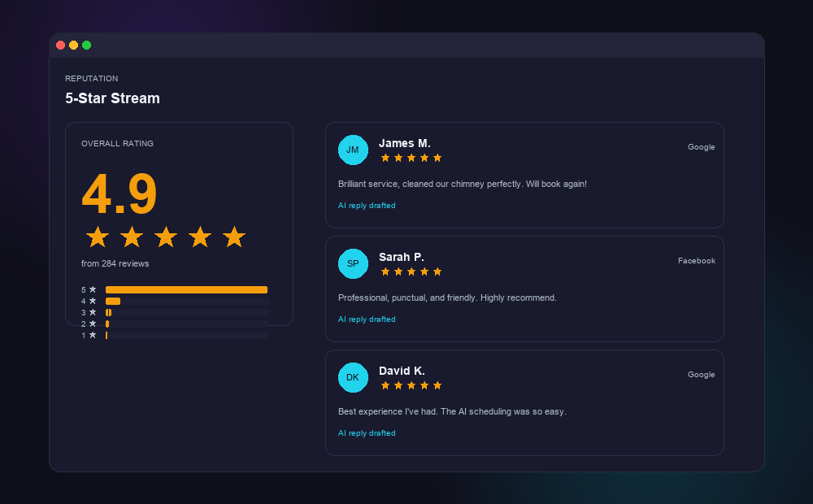Click the 5 star row label

(x=89, y=290)
